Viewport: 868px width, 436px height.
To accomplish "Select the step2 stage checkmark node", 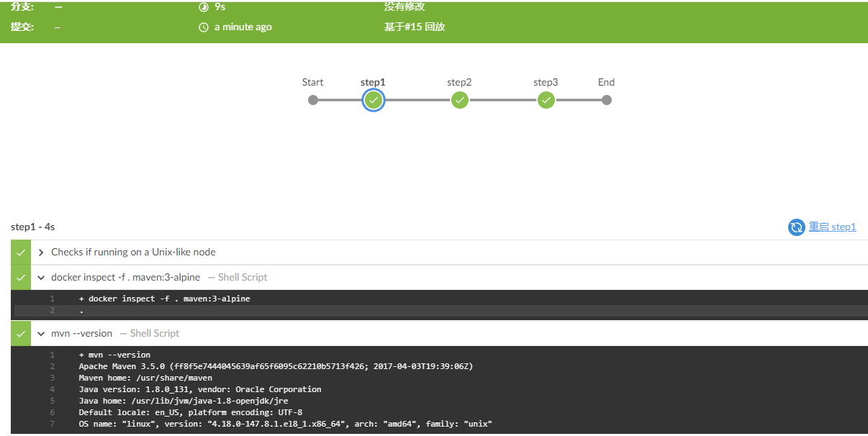I will click(460, 100).
